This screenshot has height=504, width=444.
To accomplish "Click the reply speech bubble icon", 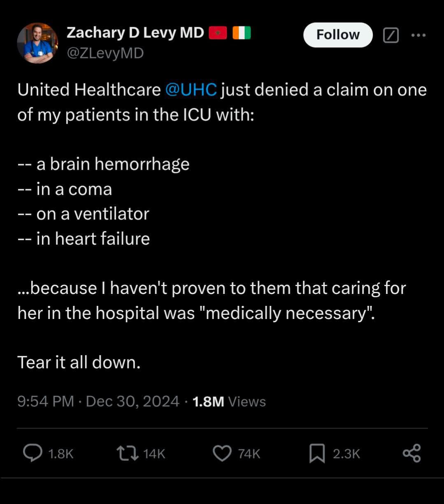I will coord(33,453).
